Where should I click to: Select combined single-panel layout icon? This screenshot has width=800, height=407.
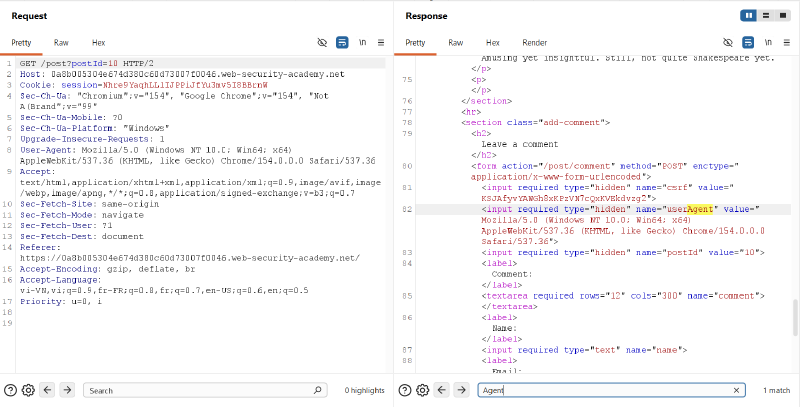pyautogui.click(x=782, y=16)
